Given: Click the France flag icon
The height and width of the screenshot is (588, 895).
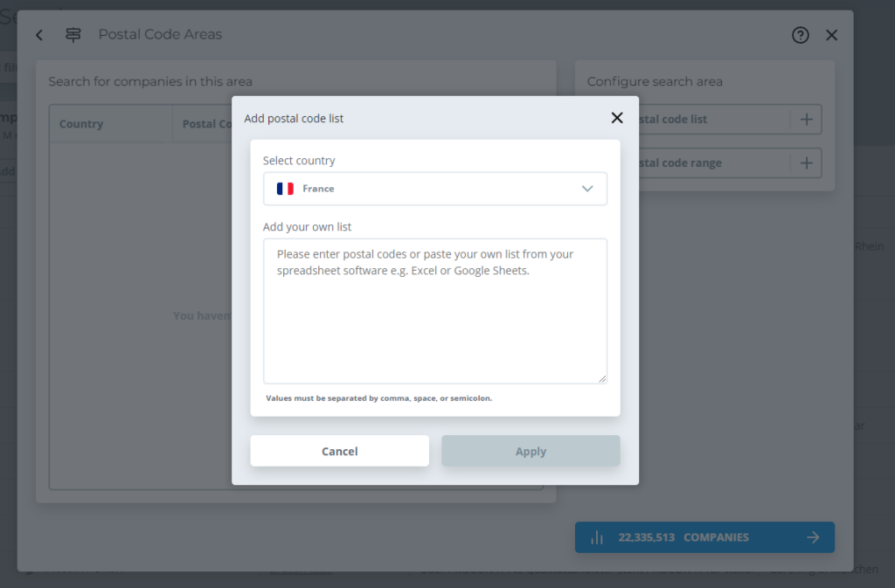Looking at the screenshot, I should pos(285,189).
